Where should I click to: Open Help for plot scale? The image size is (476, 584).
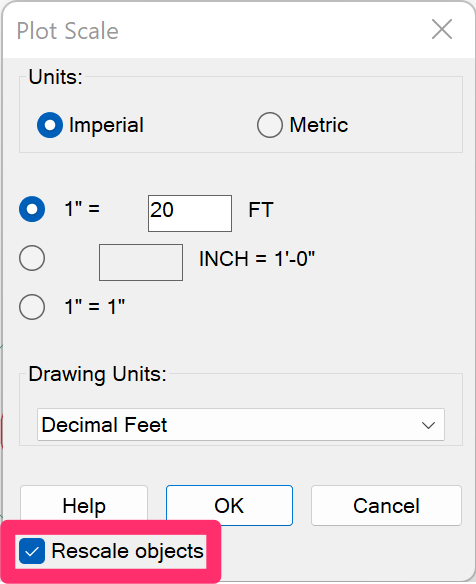click(84, 505)
